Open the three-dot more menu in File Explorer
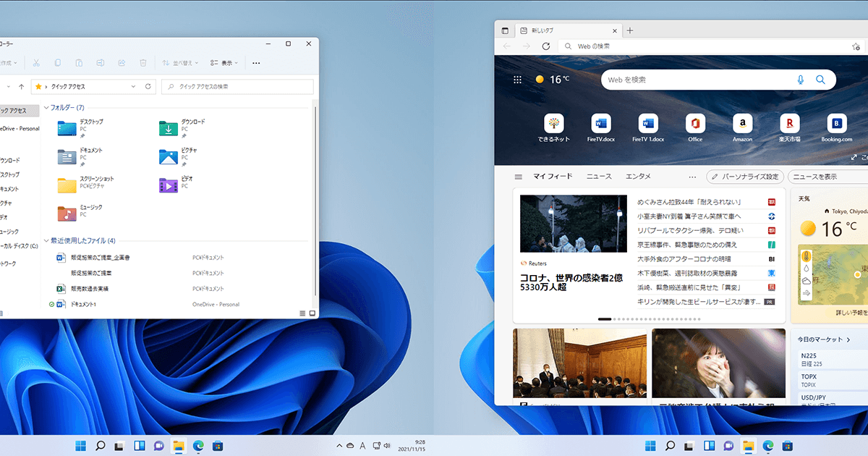Viewport: 868px width, 456px height. coord(256,63)
